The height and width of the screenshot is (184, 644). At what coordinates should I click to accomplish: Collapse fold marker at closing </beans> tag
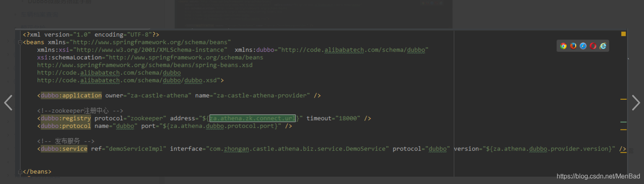(x=20, y=172)
